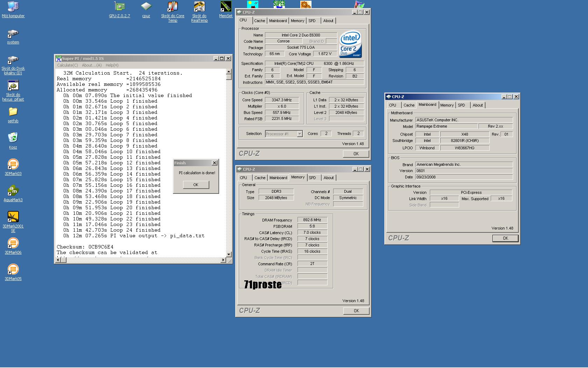Launch the MemSet desktop icon
The height and width of the screenshot is (368, 588).
(x=226, y=9)
